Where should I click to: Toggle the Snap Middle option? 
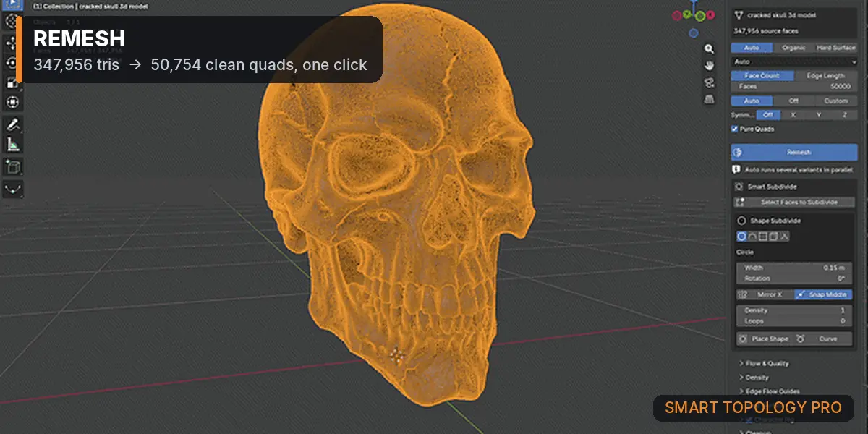tap(822, 294)
